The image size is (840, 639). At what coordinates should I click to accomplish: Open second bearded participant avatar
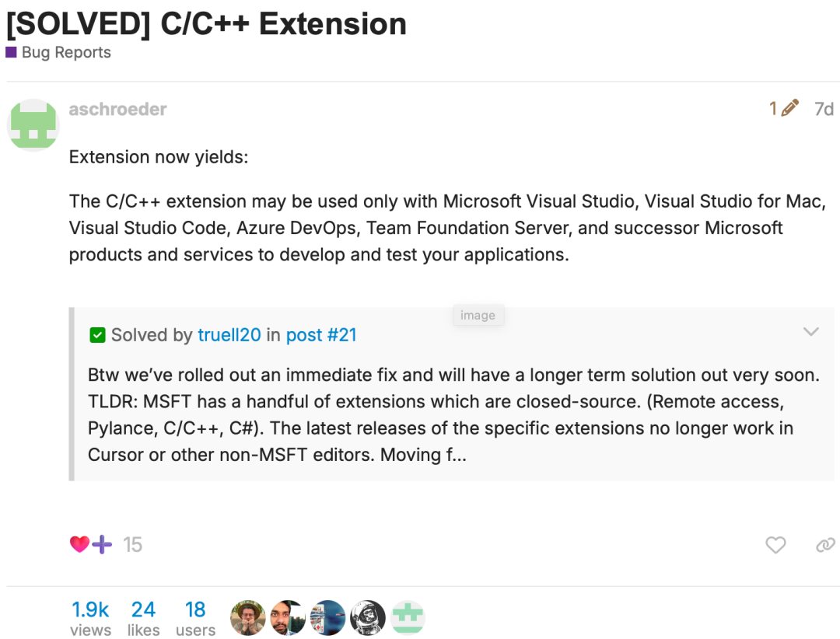pos(288,617)
